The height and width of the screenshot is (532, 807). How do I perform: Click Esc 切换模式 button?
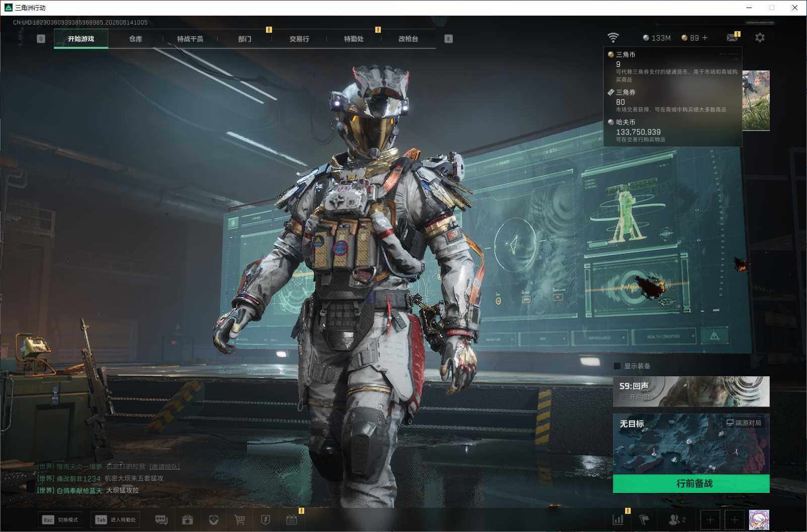60,520
